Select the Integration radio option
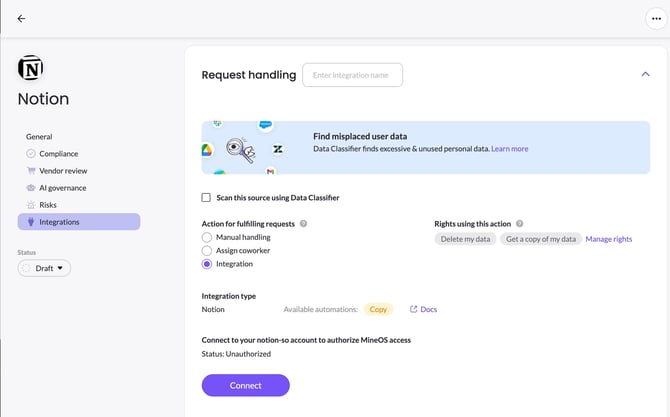Screen dimensions: 670x417 (207, 264)
